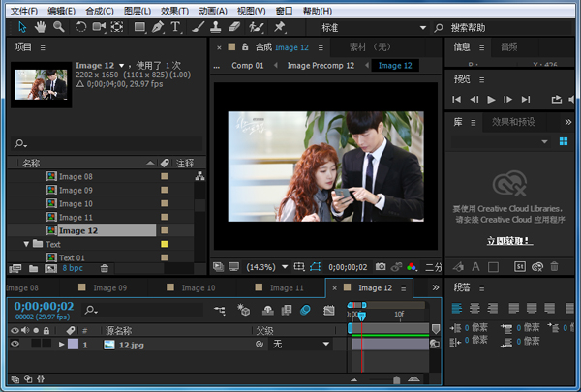Viewport: 581px width, 392px height.
Task: Select Image 09 in project list
Action: (76, 190)
